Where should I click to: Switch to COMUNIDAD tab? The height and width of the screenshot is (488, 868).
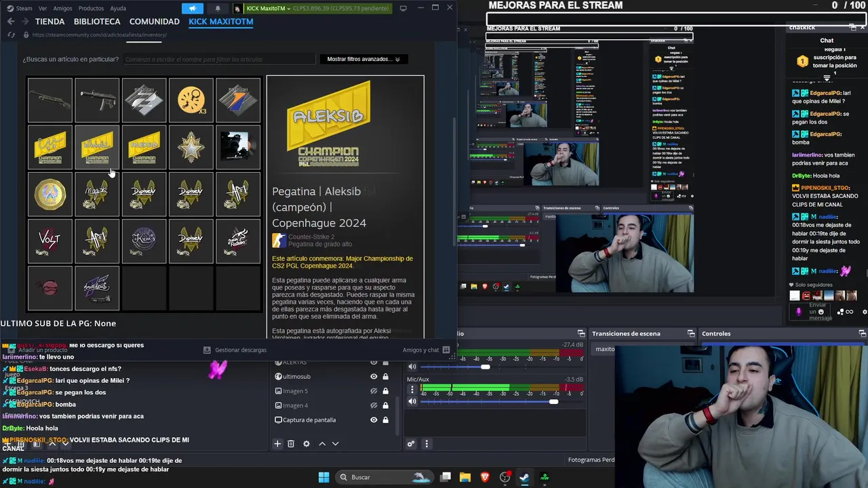pyautogui.click(x=155, y=22)
